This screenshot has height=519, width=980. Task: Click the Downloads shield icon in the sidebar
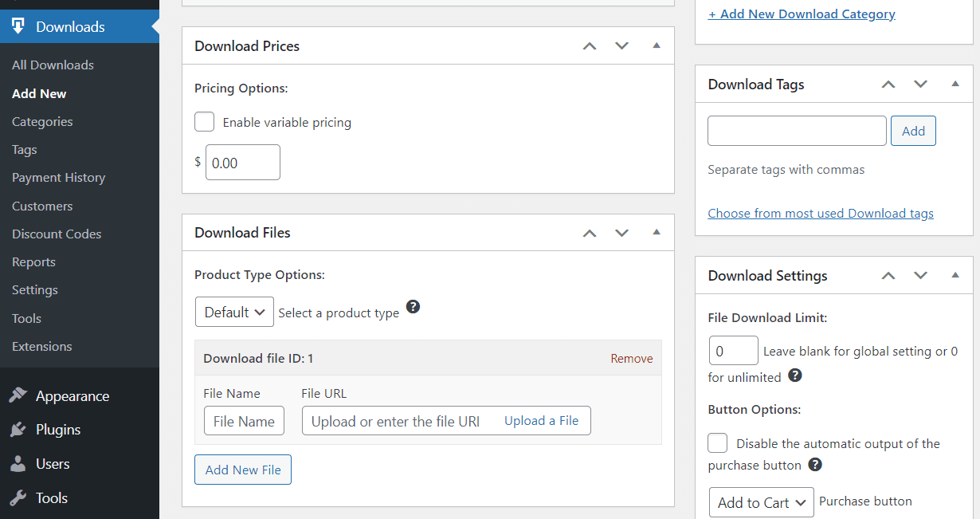coord(18,26)
